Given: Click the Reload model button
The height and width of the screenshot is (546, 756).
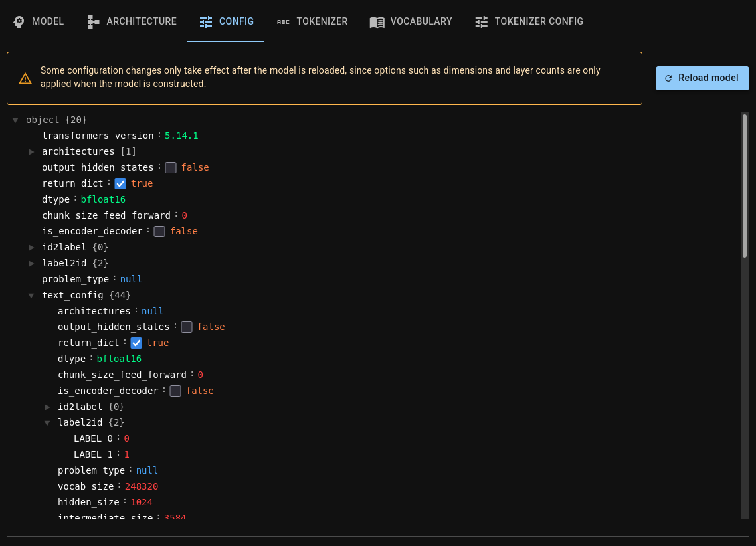Looking at the screenshot, I should click(x=702, y=78).
